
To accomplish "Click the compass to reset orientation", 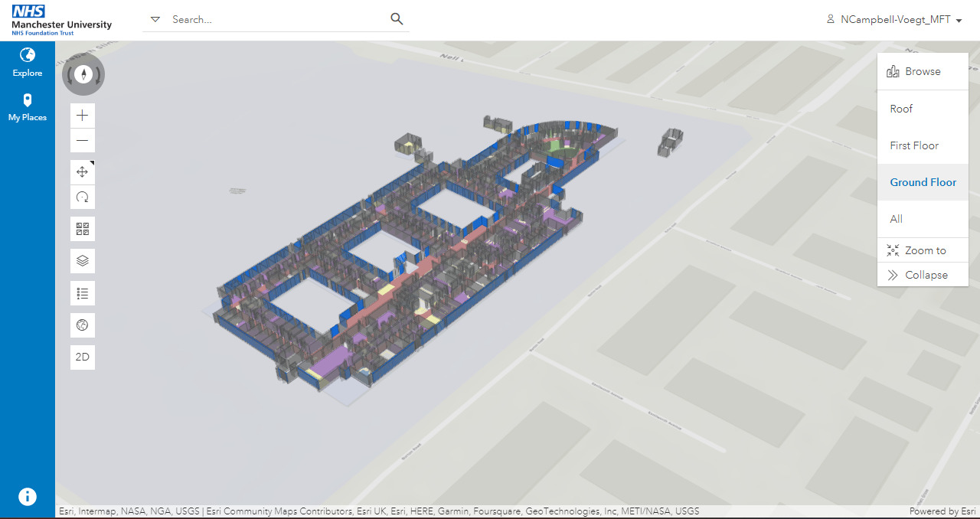I will pyautogui.click(x=83, y=74).
